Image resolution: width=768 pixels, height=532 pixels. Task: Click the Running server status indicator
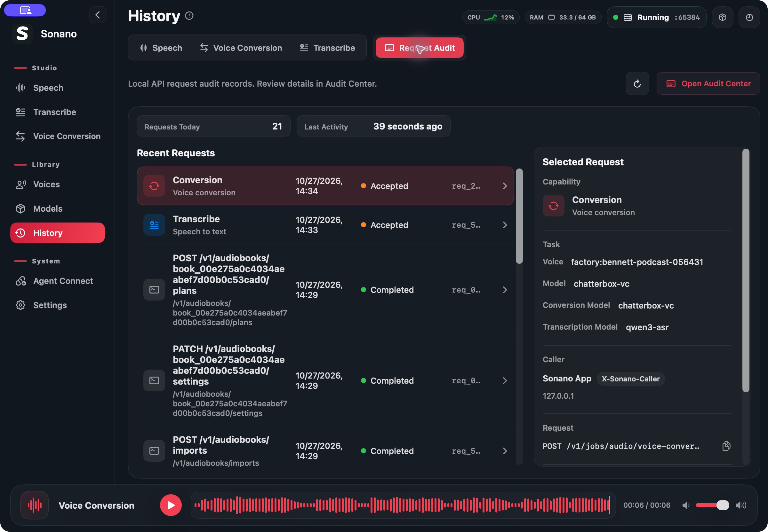[x=656, y=17]
